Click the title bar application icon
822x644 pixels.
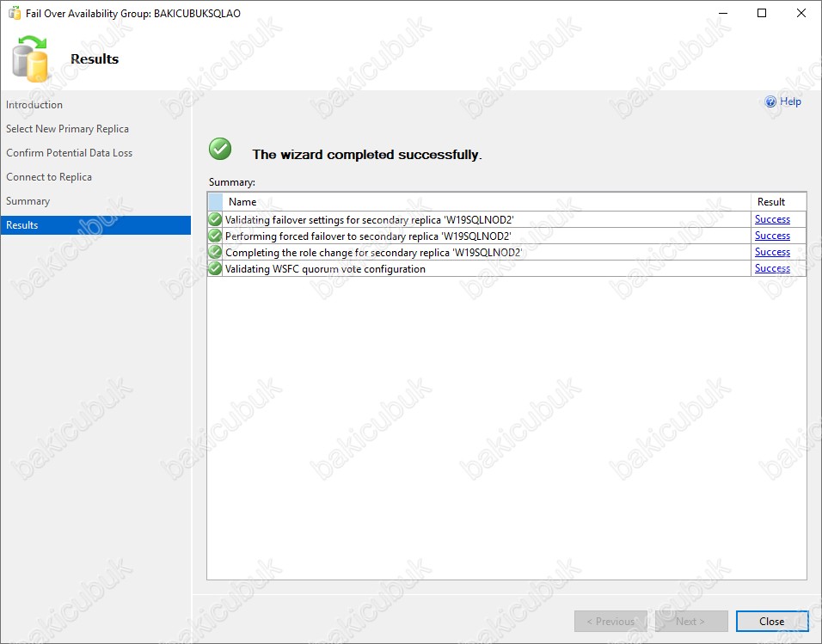pyautogui.click(x=14, y=13)
